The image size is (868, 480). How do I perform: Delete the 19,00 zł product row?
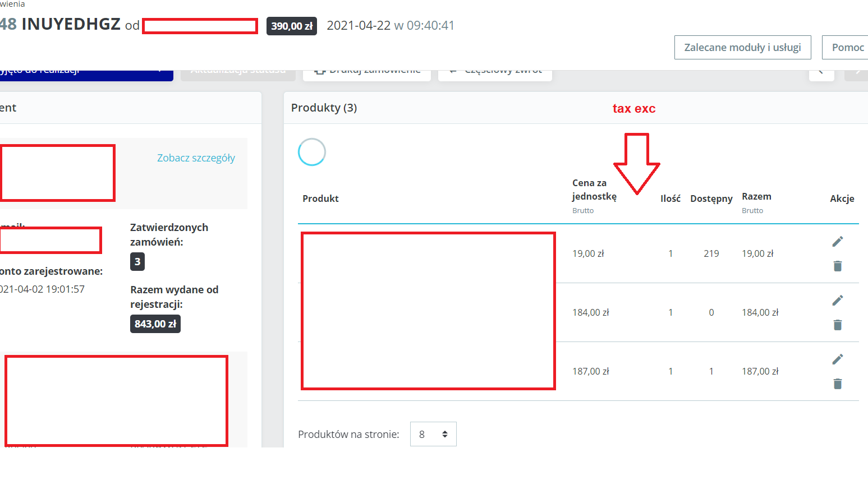coord(838,266)
